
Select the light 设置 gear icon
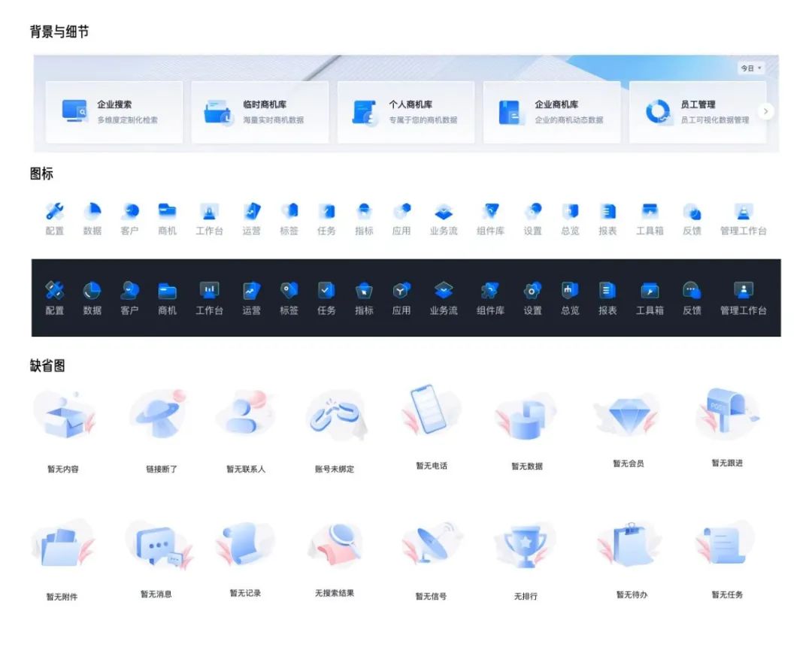click(532, 211)
